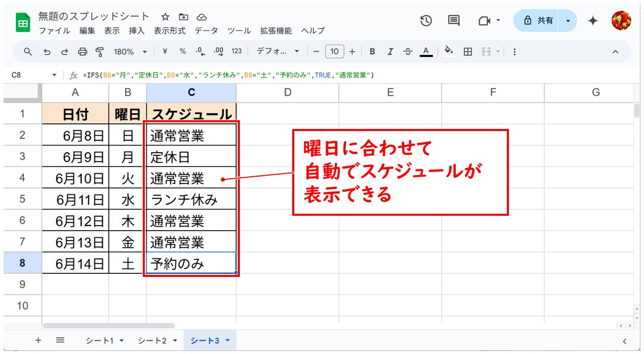The width and height of the screenshot is (644, 354).
Task: Open the borders menu
Action: [468, 51]
